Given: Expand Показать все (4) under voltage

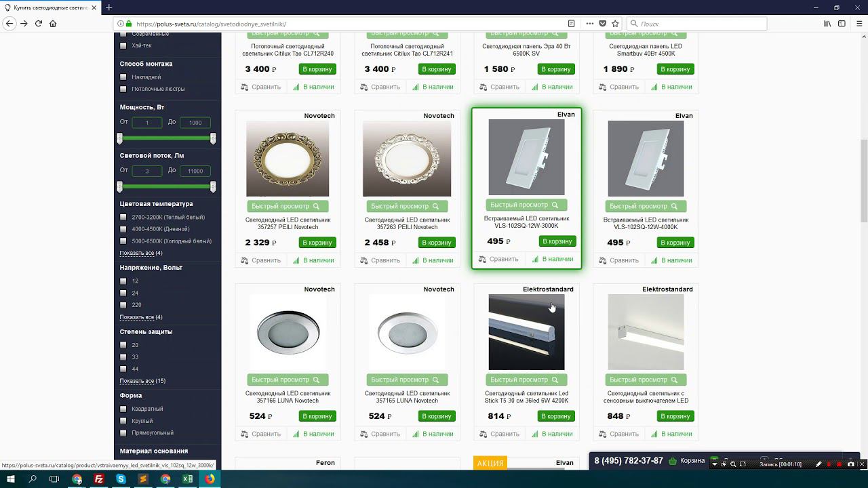Looking at the screenshot, I should point(141,317).
